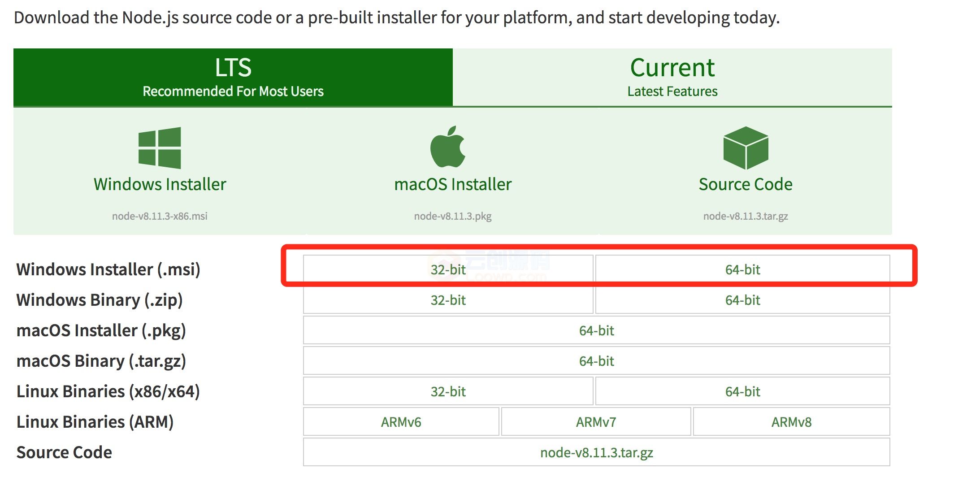The image size is (980, 486).
Task: Open the Source Code heading link
Action: [746, 184]
